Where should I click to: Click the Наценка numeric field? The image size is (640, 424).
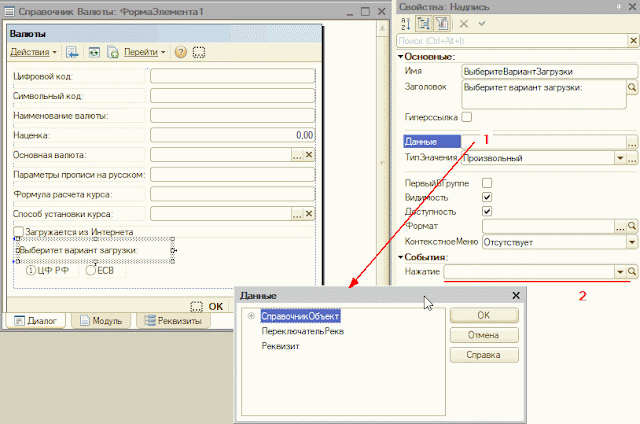coord(233,135)
